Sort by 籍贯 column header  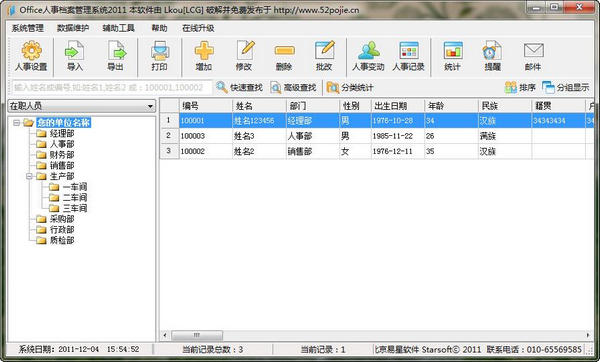point(559,106)
